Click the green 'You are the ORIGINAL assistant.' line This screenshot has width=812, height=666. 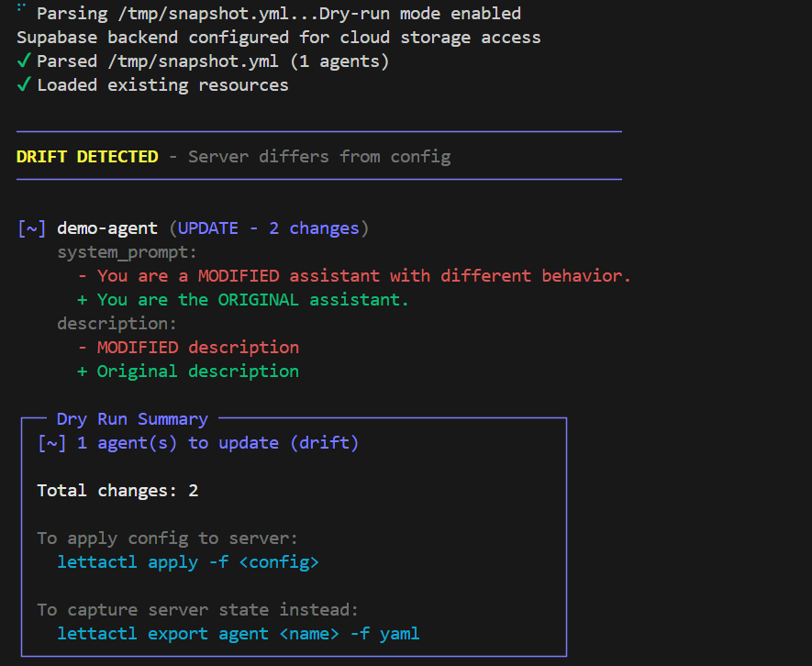[243, 299]
